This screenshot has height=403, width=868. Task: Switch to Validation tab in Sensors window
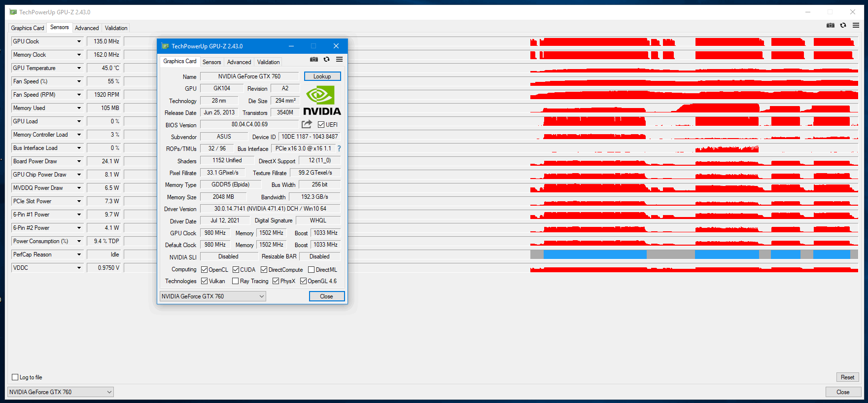[116, 28]
